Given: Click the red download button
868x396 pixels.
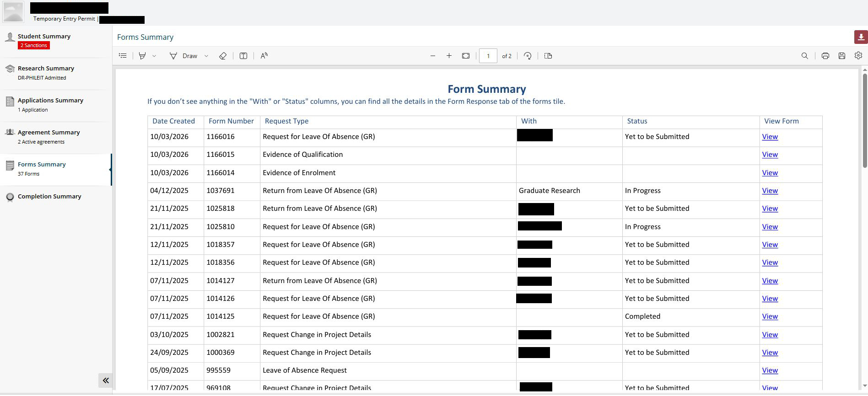Looking at the screenshot, I should click(861, 37).
